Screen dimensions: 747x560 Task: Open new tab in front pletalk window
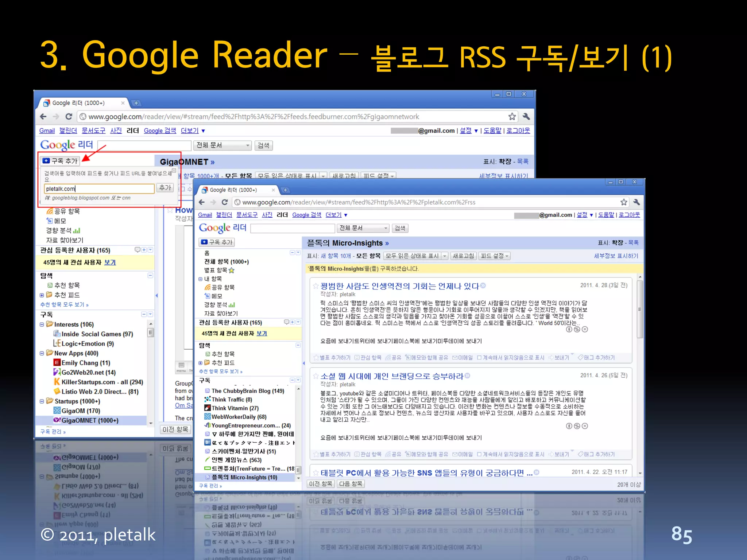tap(286, 190)
